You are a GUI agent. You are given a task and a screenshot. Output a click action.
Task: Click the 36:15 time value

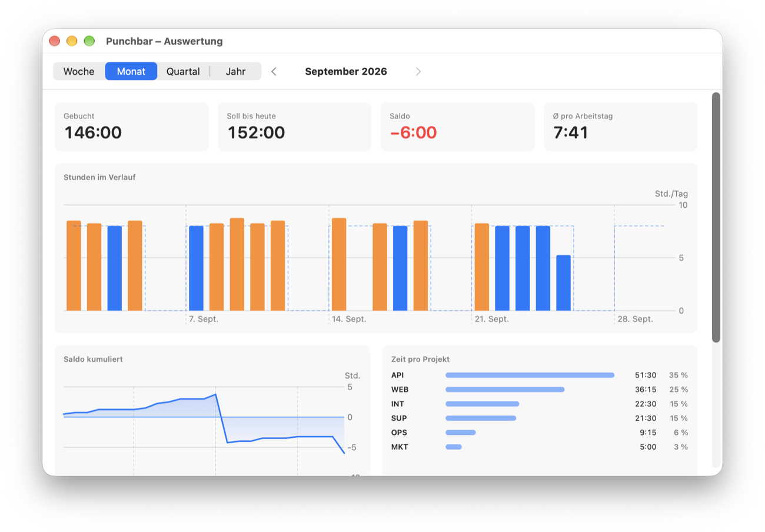(x=646, y=390)
